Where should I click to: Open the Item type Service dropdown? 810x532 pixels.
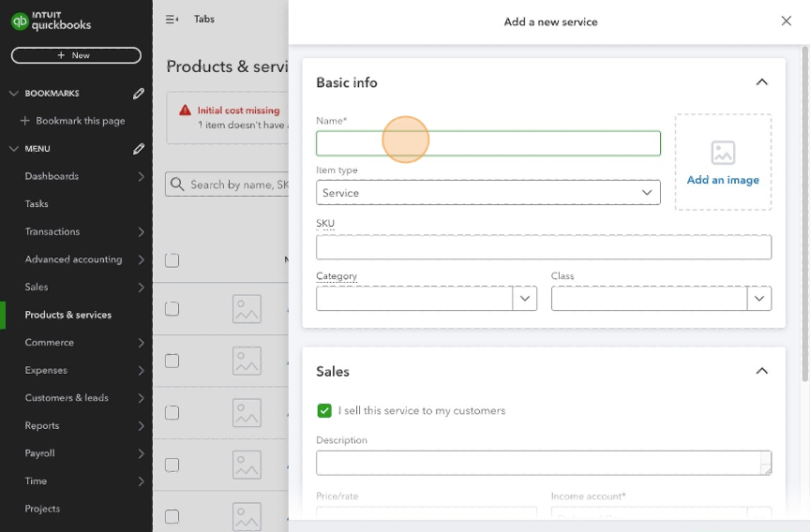tap(487, 193)
